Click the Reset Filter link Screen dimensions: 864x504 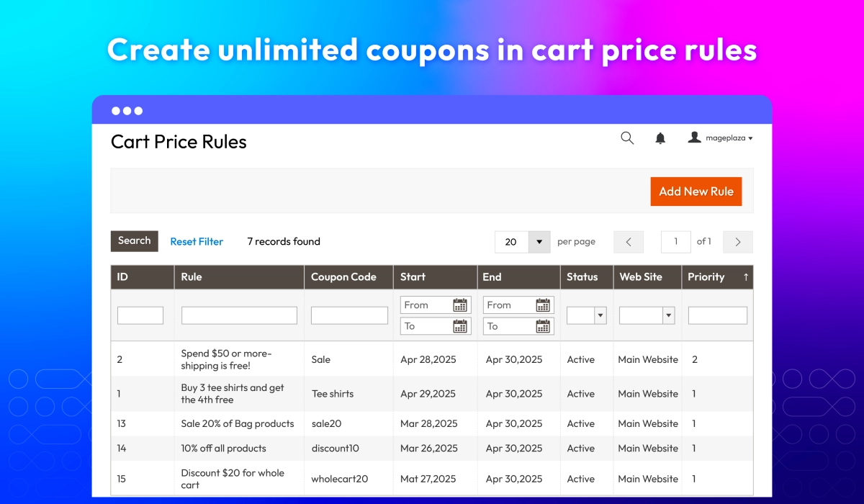coord(197,242)
